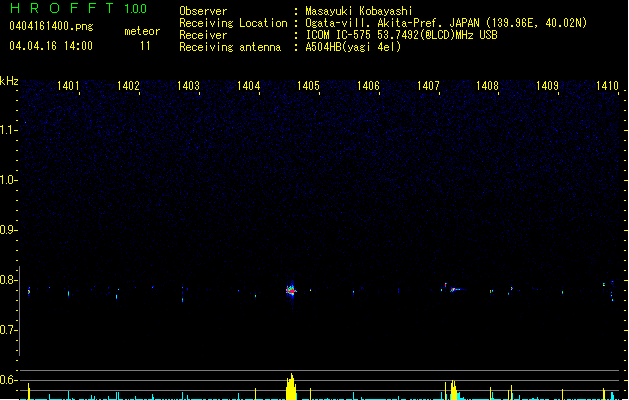Click the 0.9 kHz frequency tick label
Viewport: 629px width, 400px height.
(x=9, y=230)
